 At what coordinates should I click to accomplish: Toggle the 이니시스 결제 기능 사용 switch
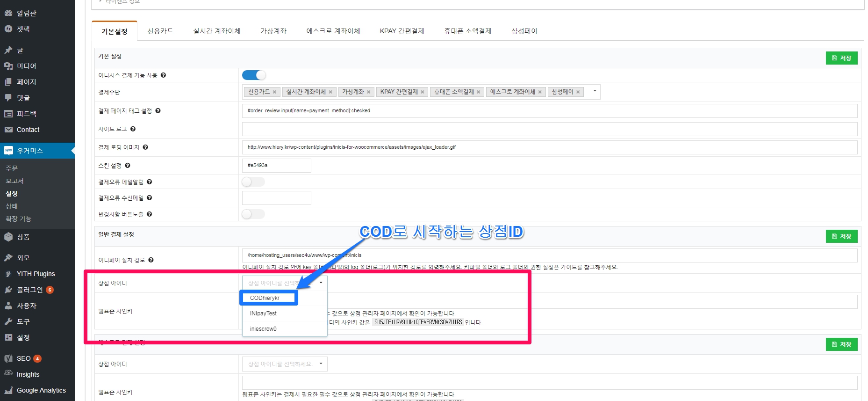coord(254,75)
